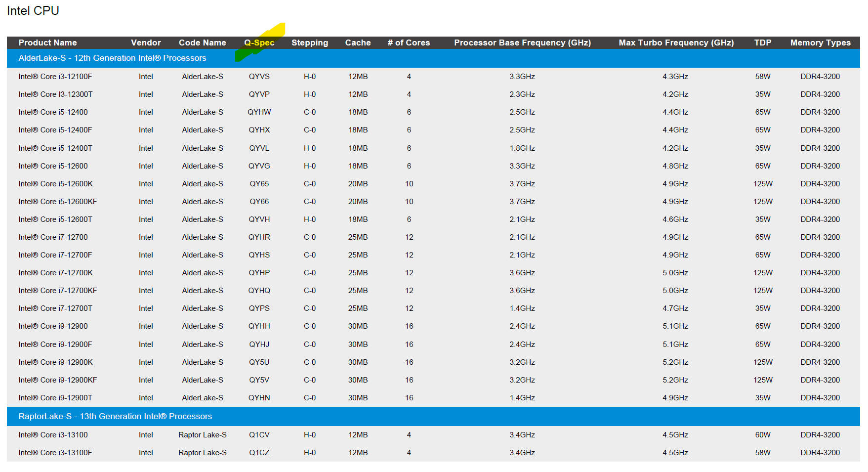Select the 4.8GHz max turbo value

click(675, 166)
